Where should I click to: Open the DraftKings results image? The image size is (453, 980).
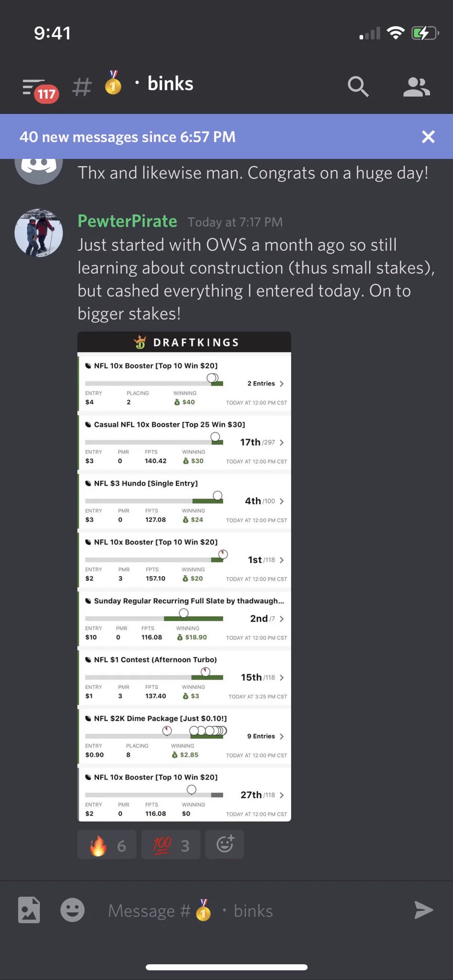point(184,577)
